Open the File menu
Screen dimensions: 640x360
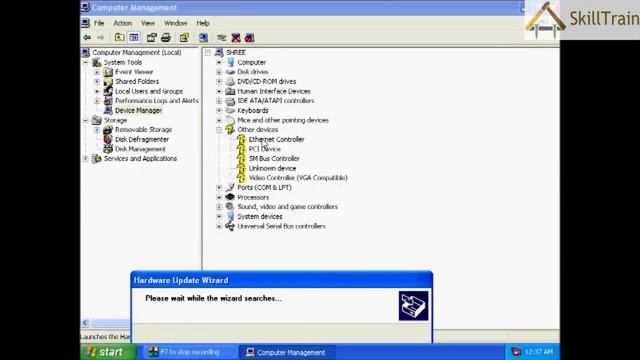pyautogui.click(x=99, y=23)
